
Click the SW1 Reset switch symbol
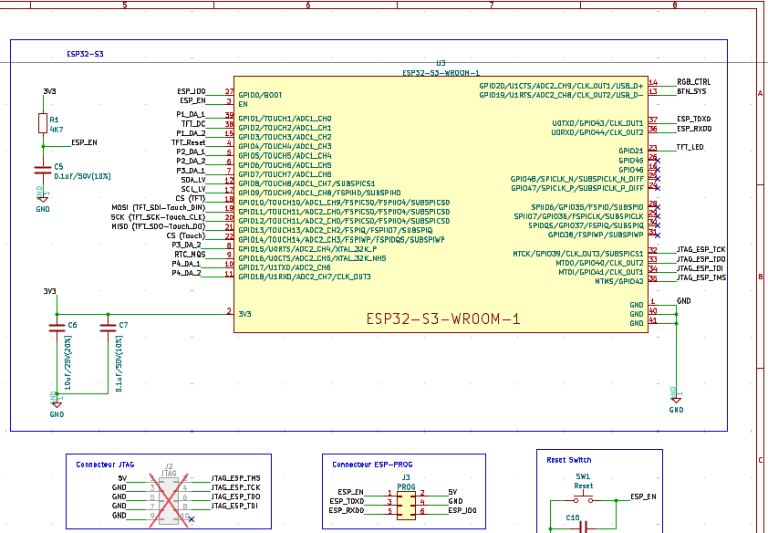tap(583, 497)
